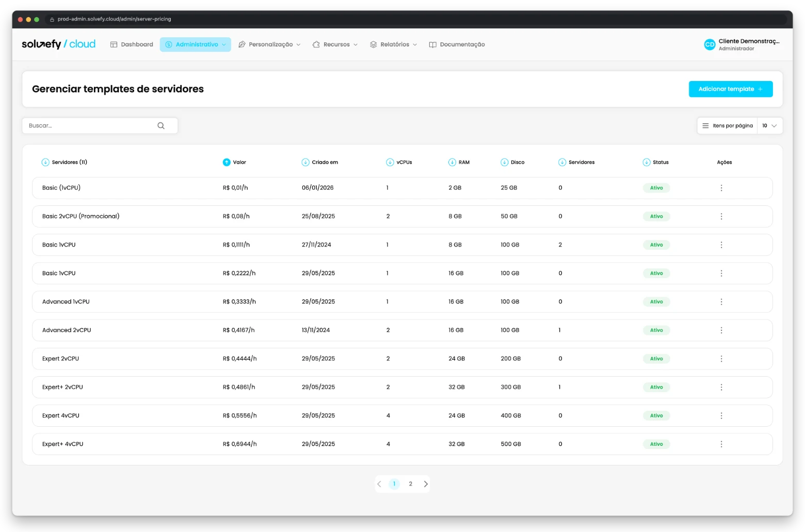Sort by Disco column arrow icon
Viewport: 805px width, 532px height.
tap(505, 162)
